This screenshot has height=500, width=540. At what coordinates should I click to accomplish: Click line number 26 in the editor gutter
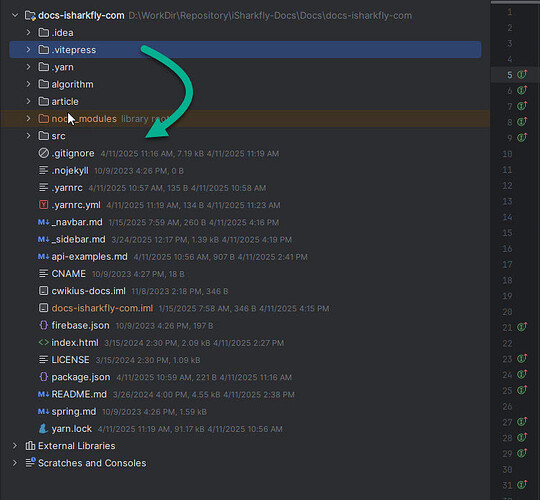(x=507, y=406)
